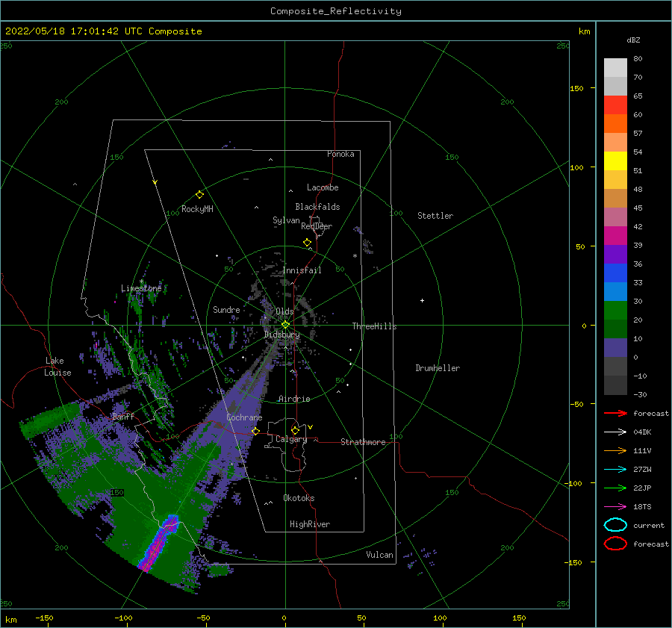Click the 51 dBZ yellow color swatch
The image size is (672, 628).
click(x=615, y=161)
